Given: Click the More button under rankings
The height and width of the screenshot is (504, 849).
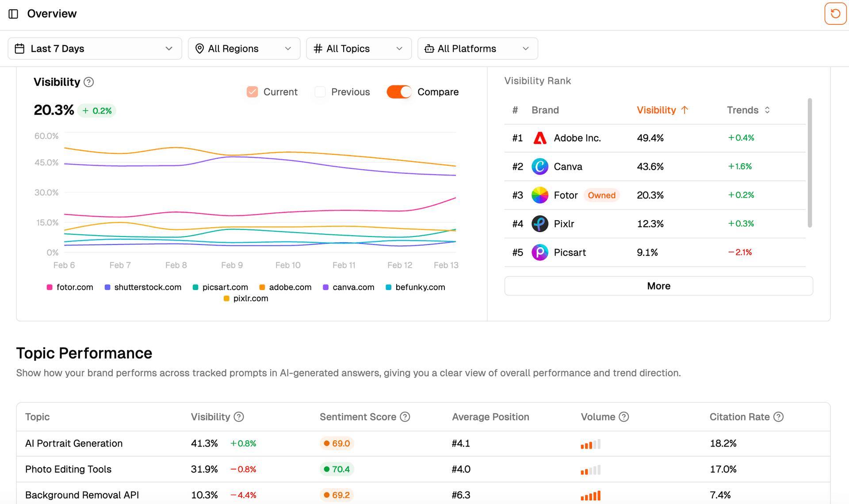Looking at the screenshot, I should click(x=658, y=286).
